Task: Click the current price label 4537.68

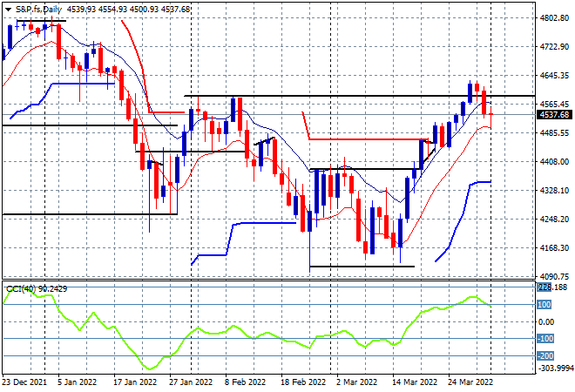Action: point(554,115)
